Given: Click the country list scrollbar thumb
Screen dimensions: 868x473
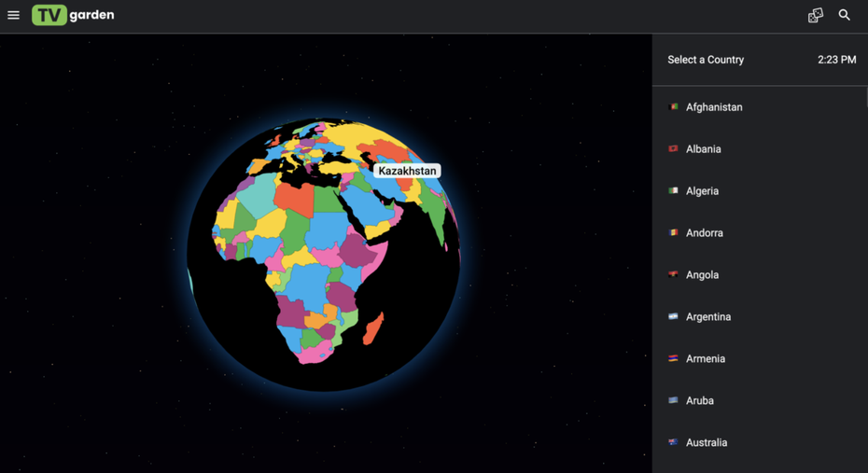Looking at the screenshot, I should (x=867, y=96).
